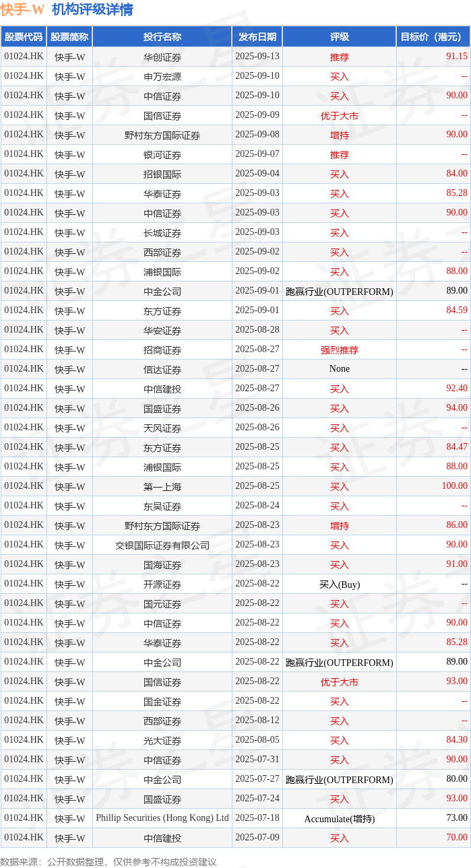Image resolution: width=471 pixels, height=868 pixels.
Task: Click the Accumulate(增持) rating
Action: (x=340, y=819)
